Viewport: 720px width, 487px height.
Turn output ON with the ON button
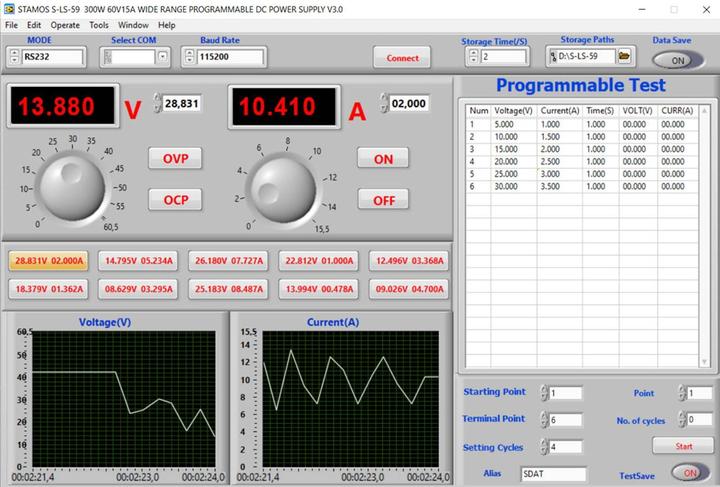point(383,159)
